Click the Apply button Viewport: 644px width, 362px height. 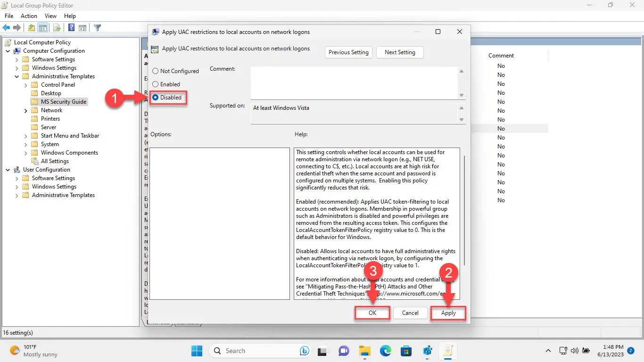448,313
